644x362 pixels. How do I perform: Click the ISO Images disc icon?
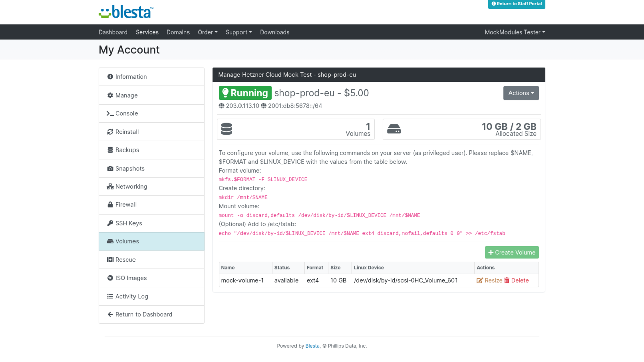tap(110, 278)
